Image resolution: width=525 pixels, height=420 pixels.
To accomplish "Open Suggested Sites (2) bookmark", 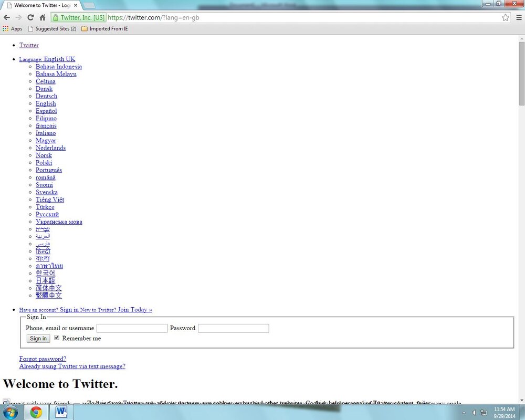I will [x=52, y=29].
